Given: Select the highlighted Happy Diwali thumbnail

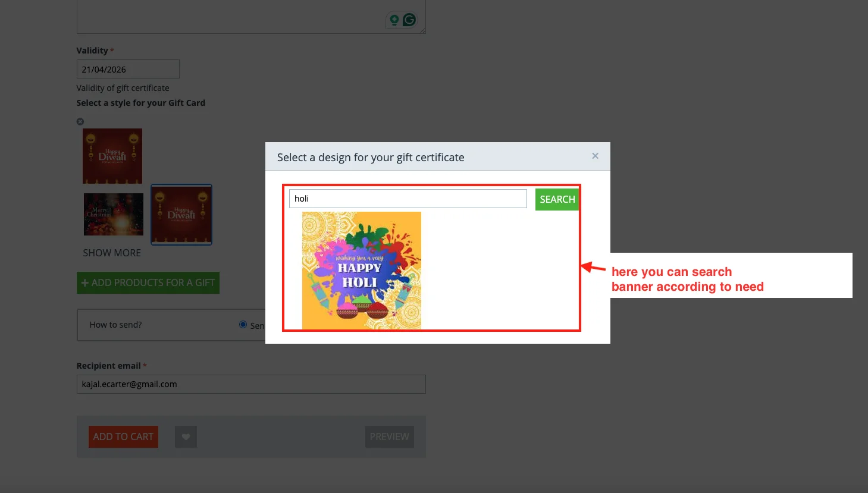Looking at the screenshot, I should pyautogui.click(x=181, y=214).
